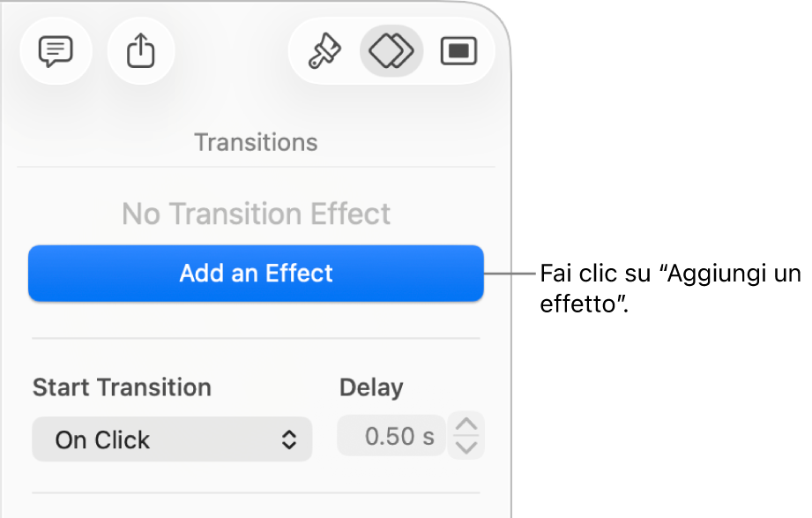Click the divider below Add an Effect

coord(256,338)
